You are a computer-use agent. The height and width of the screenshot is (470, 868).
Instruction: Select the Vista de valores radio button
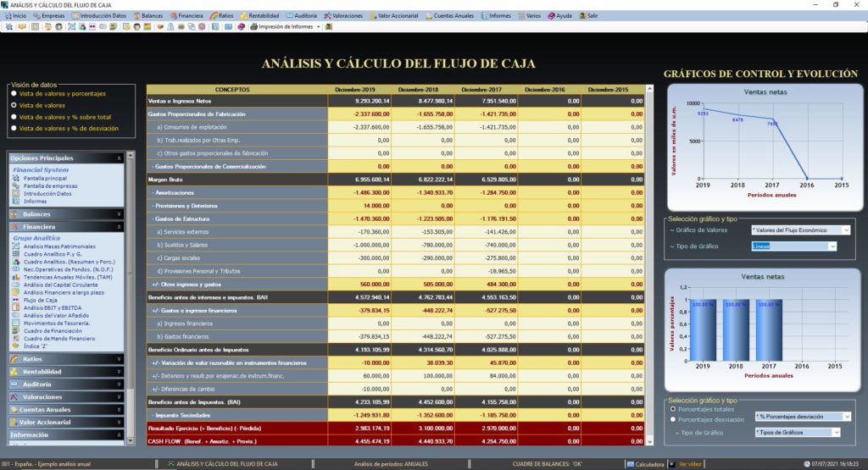point(14,105)
